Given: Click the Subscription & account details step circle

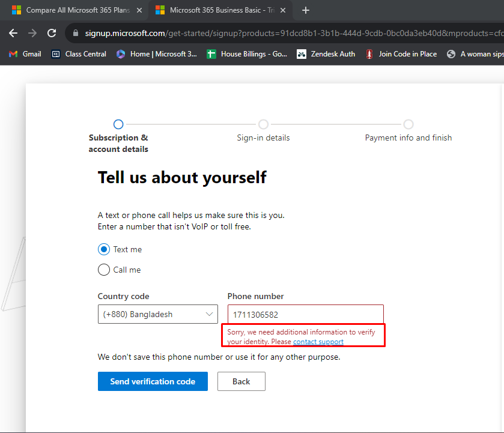Looking at the screenshot, I should point(118,124).
